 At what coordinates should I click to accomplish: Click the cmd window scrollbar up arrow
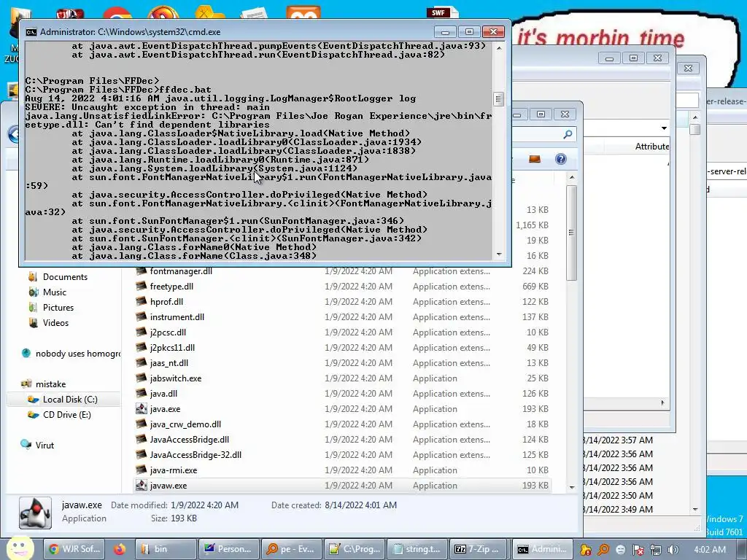[499, 48]
